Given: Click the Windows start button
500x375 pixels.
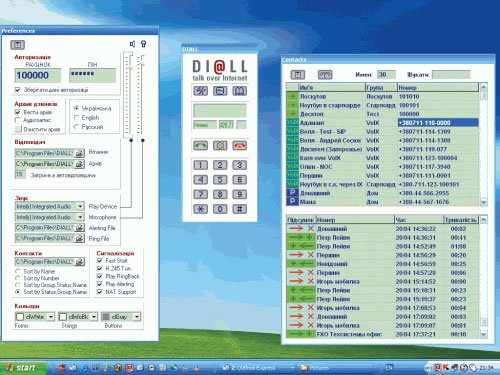Looking at the screenshot, I should coord(22,367).
